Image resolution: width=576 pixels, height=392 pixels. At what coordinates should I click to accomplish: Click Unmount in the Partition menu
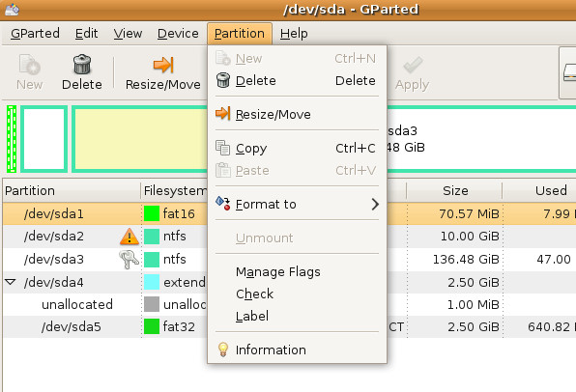point(297,238)
